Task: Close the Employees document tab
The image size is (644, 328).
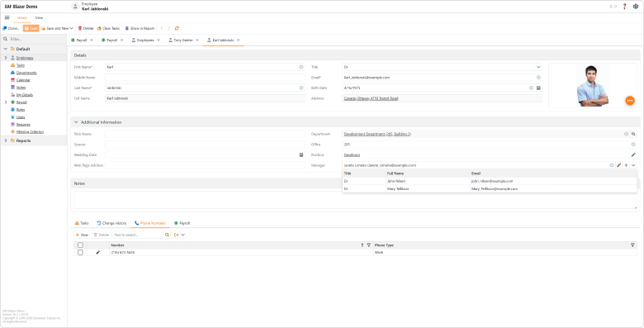Action: click(x=159, y=40)
